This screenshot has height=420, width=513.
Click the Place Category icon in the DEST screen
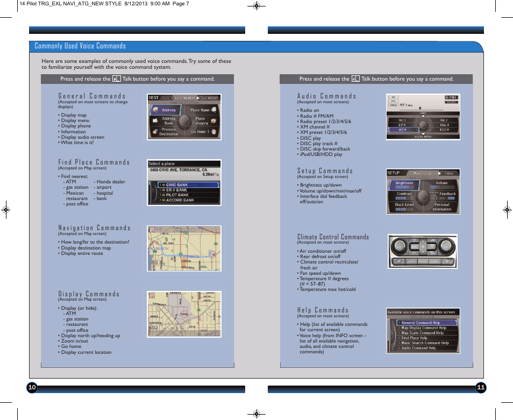tap(213, 120)
